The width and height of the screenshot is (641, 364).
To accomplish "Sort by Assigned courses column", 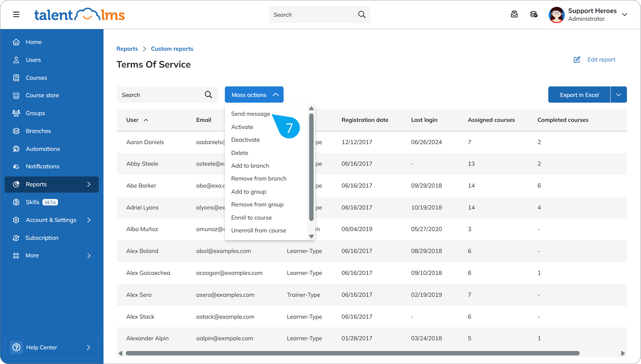I will tap(491, 120).
